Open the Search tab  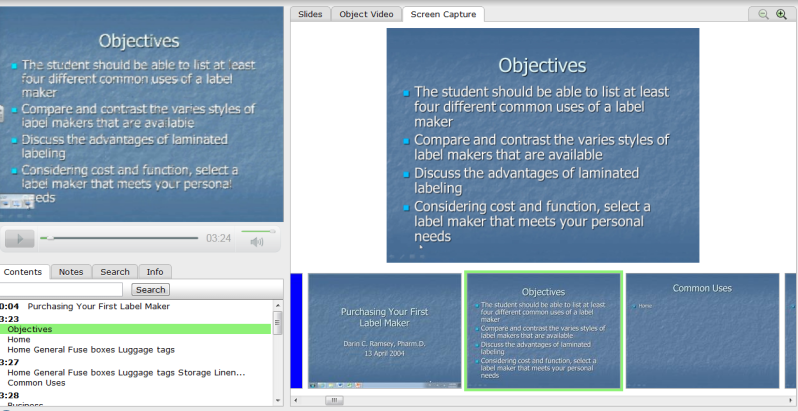point(115,272)
